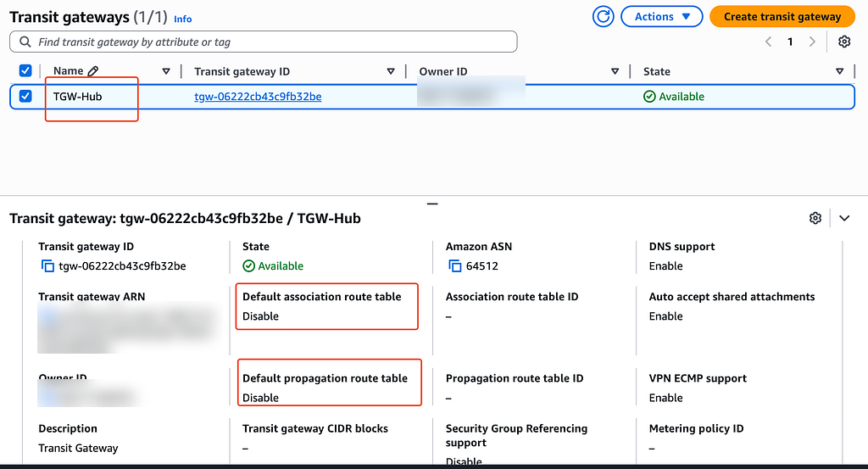
Task: Go to previous page of results
Action: [768, 42]
